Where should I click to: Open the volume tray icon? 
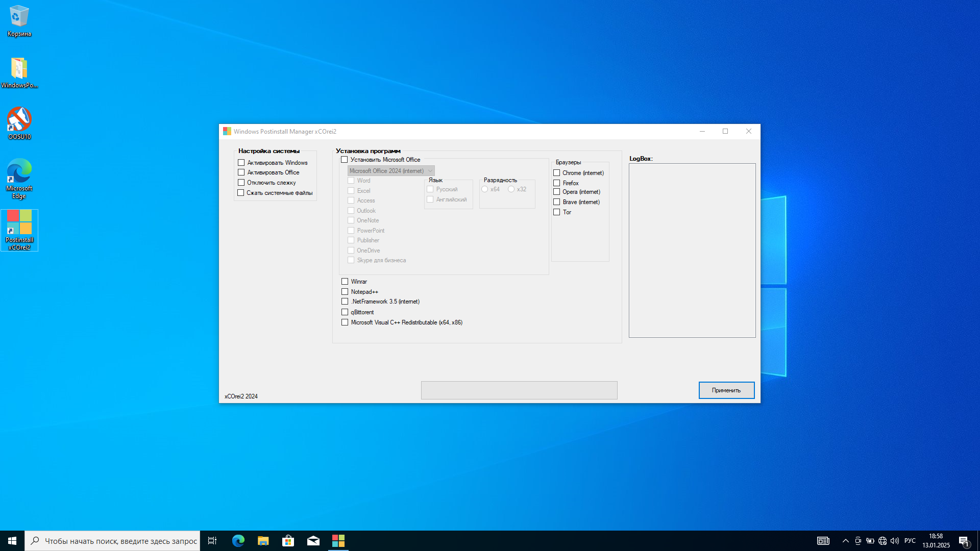(895, 541)
